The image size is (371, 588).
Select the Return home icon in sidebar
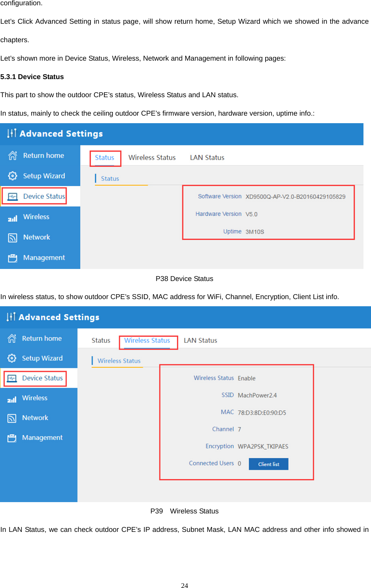tap(12, 155)
